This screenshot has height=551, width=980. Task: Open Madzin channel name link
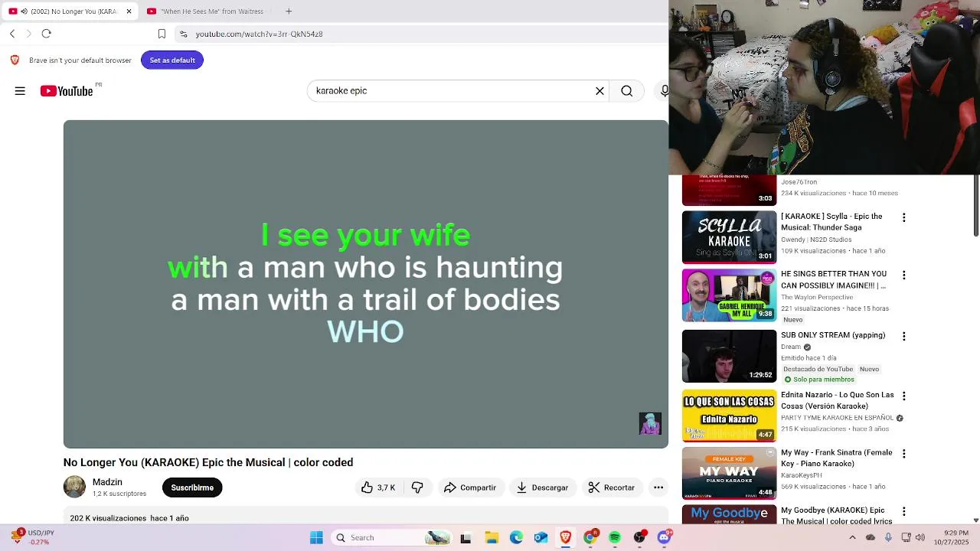[107, 482]
